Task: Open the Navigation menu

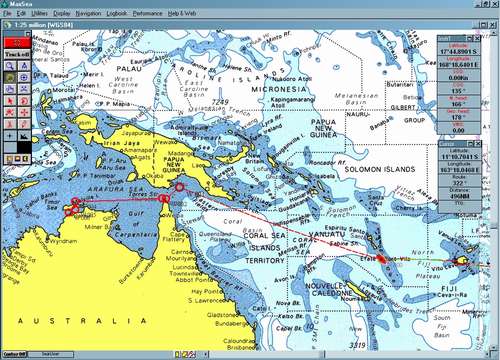Action: pyautogui.click(x=88, y=13)
